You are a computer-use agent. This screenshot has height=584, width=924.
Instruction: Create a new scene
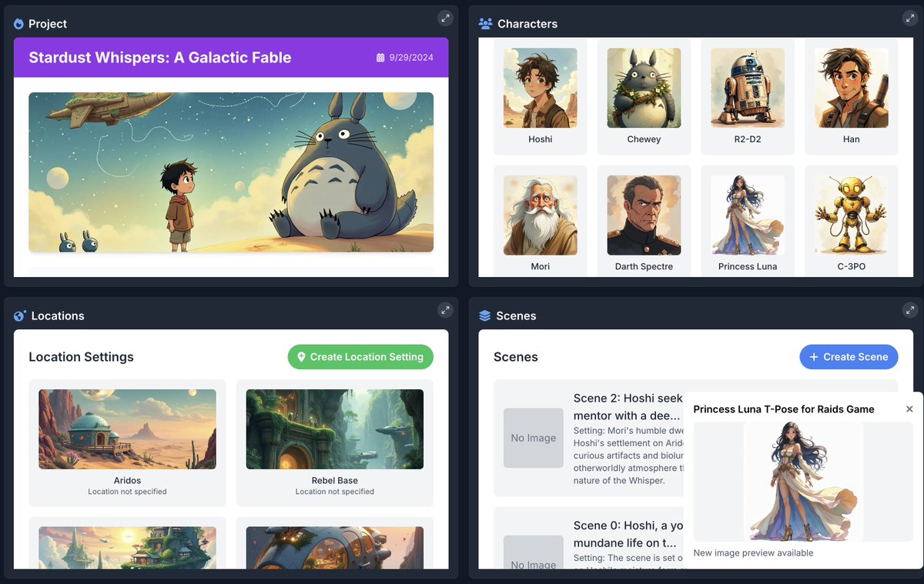point(849,357)
